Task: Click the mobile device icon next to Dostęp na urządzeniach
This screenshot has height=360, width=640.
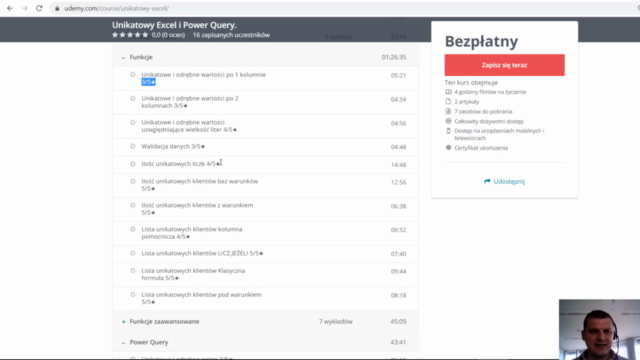Action: (x=448, y=131)
